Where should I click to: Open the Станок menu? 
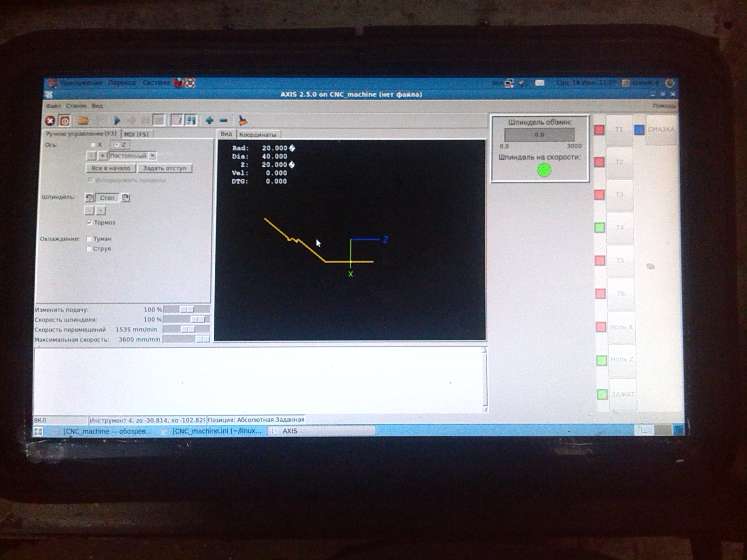(x=76, y=106)
